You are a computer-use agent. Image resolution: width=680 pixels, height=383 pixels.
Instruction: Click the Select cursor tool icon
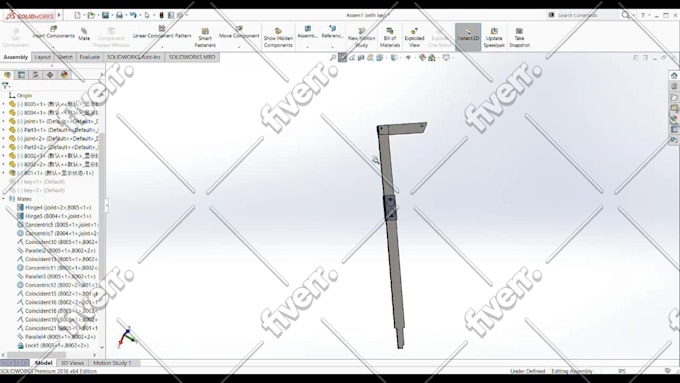[147, 15]
